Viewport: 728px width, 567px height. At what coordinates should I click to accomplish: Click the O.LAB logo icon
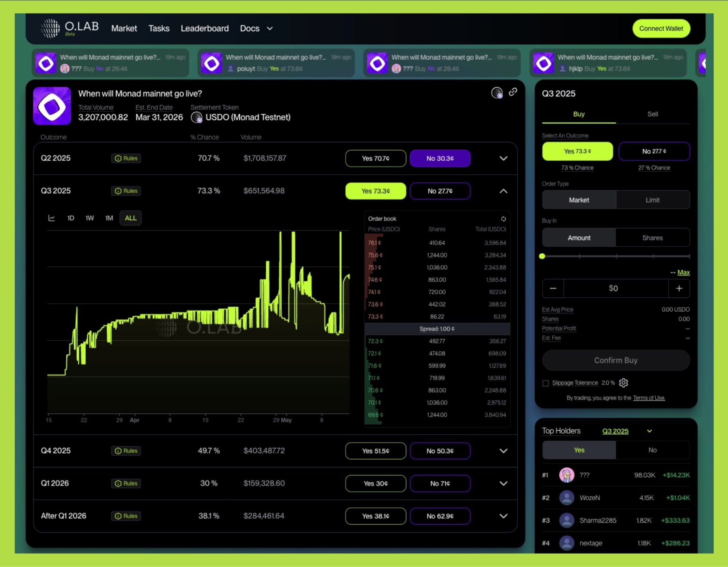50,28
